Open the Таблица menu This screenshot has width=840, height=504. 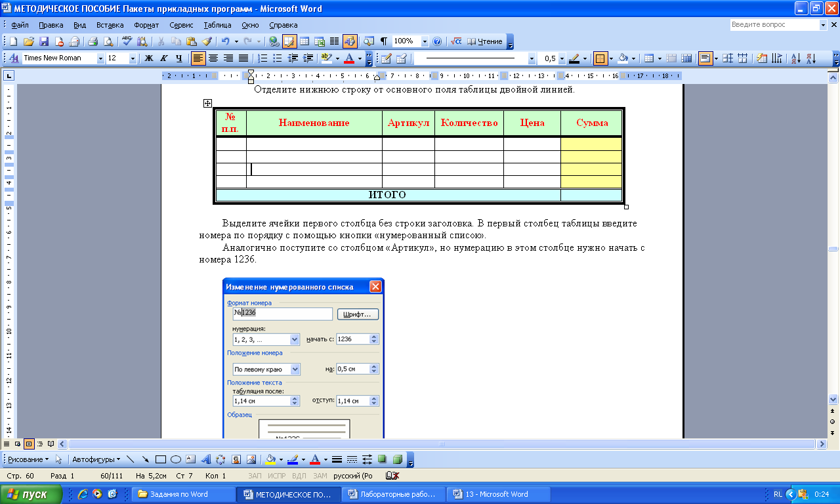(217, 25)
